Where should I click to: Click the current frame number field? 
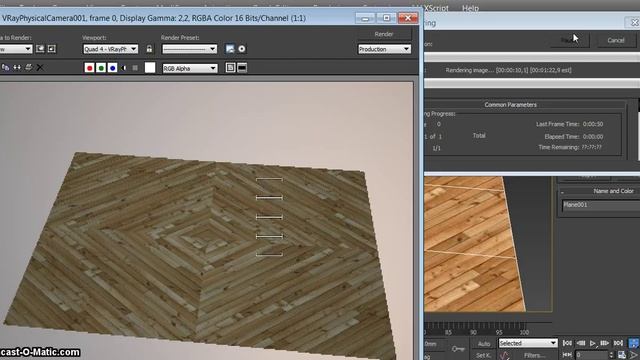click(592, 355)
